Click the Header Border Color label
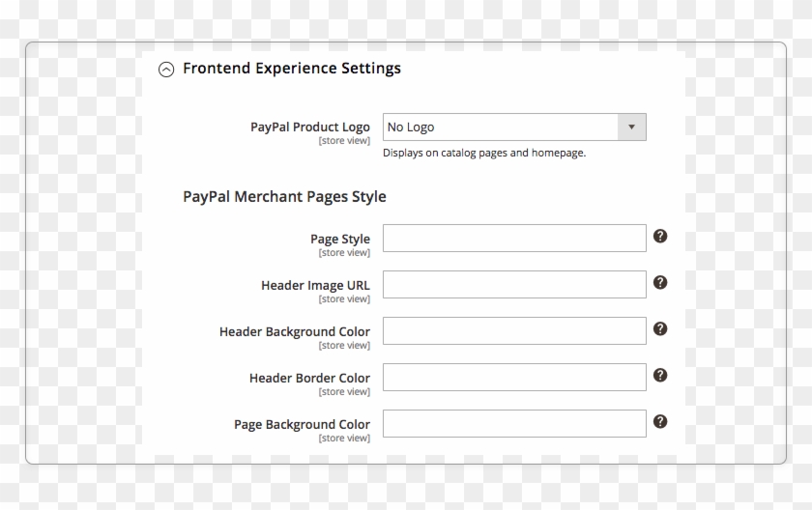Viewport: 812px width, 510px height. tap(309, 378)
